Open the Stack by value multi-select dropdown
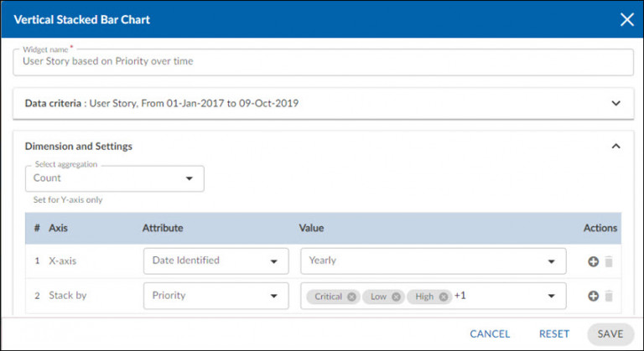 tap(551, 296)
